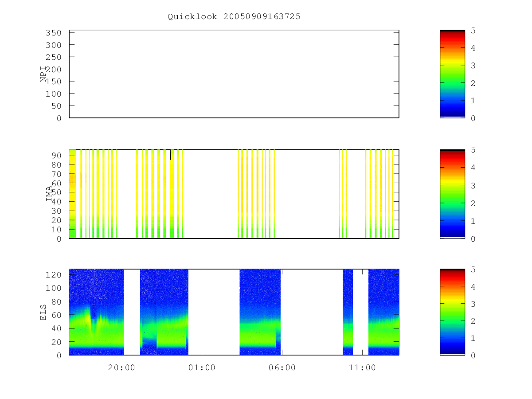Click the ELS data block around 06:00
532x399 pixels.
pyautogui.click(x=260, y=312)
